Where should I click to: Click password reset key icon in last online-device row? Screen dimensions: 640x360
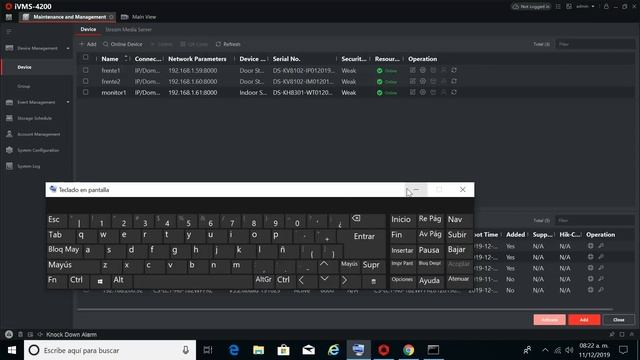point(601,290)
